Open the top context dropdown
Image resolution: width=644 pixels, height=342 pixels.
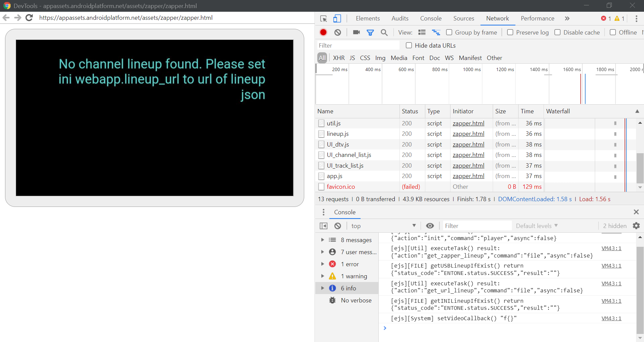pos(383,226)
